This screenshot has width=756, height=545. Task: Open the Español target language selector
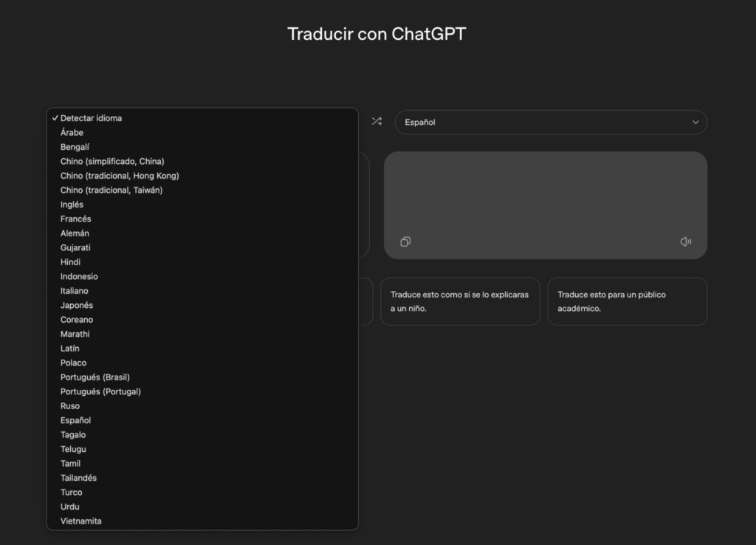[550, 123]
